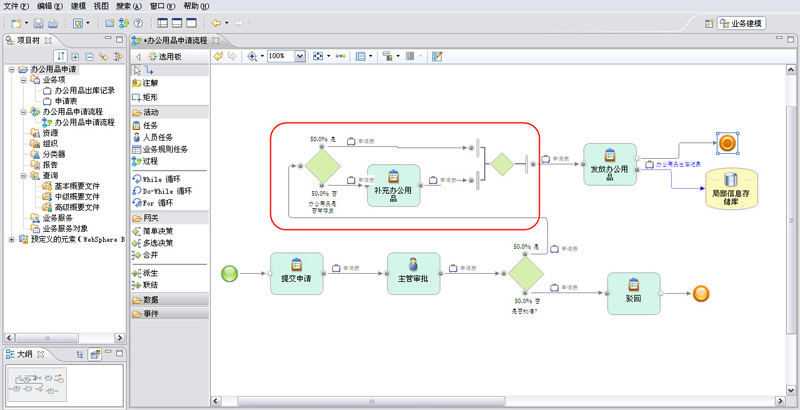Screen dimensions: 800x410
Task: Click the 提交申请 task node
Action: pyautogui.click(x=296, y=272)
